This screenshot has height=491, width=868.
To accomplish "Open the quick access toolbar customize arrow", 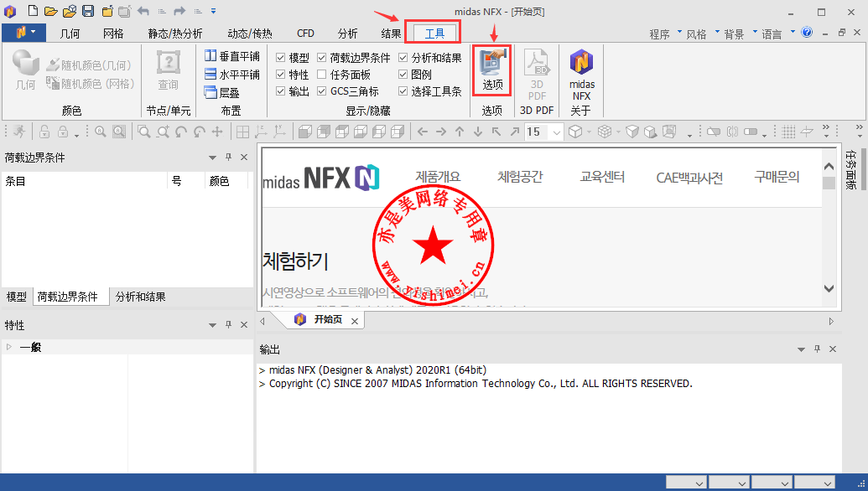I will coord(213,11).
